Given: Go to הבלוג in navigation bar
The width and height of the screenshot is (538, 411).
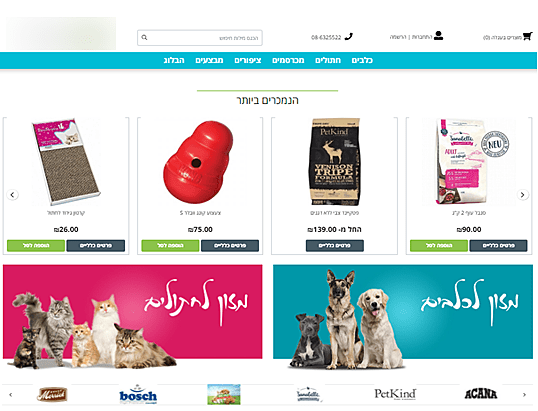Looking at the screenshot, I should click(x=174, y=60).
